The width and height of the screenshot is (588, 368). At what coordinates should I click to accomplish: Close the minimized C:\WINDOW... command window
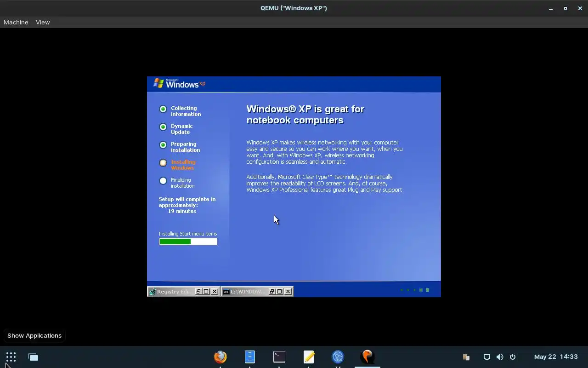[288, 292]
